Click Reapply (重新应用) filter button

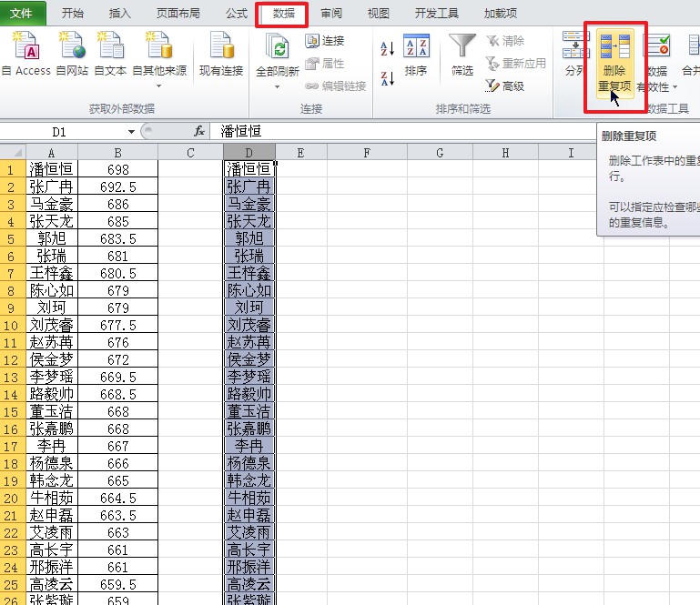pyautogui.click(x=515, y=64)
